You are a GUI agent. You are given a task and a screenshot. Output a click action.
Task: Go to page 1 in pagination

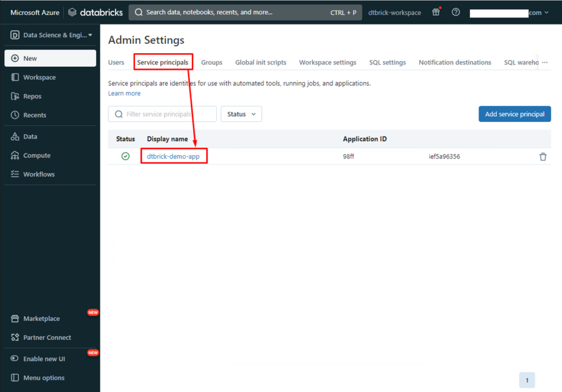[x=527, y=380]
